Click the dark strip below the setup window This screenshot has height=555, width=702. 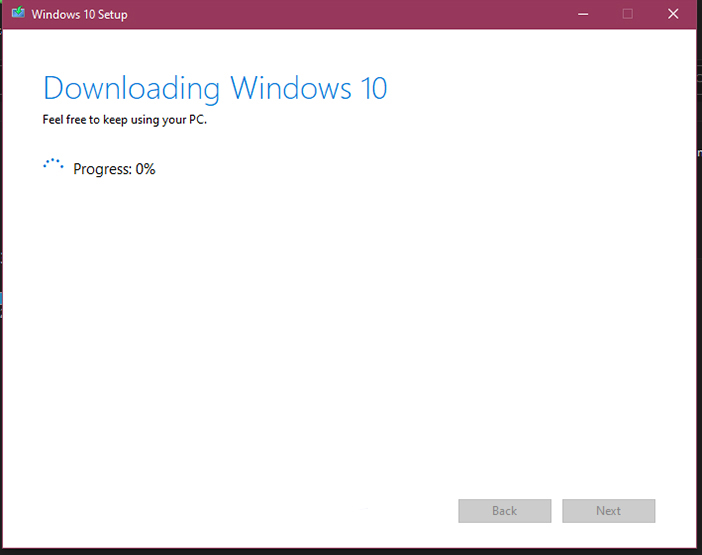[x=350, y=551]
